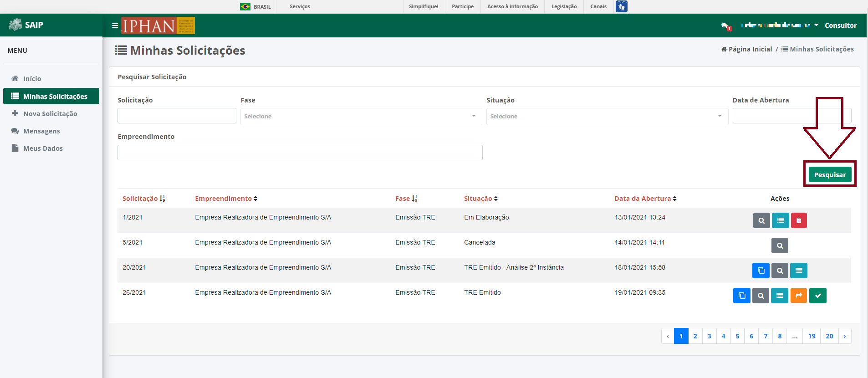This screenshot has width=868, height=378.
Task: Go to previous results page arrow
Action: 668,336
